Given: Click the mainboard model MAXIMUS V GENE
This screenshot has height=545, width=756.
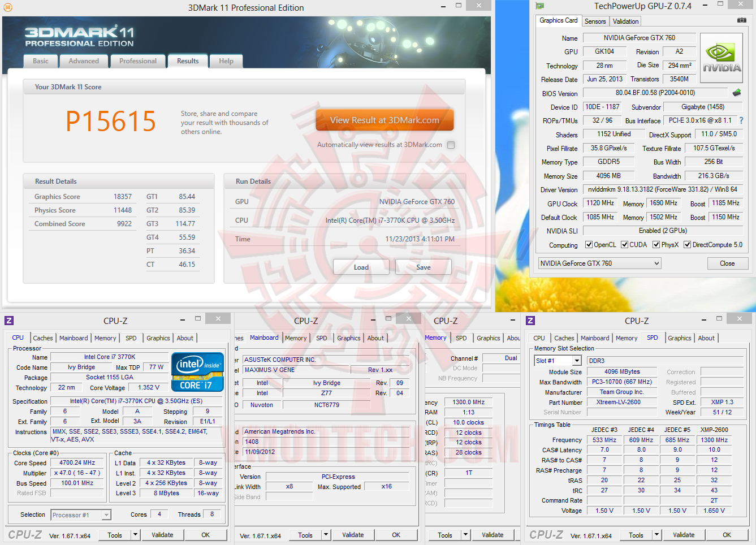Looking at the screenshot, I should 296,370.
